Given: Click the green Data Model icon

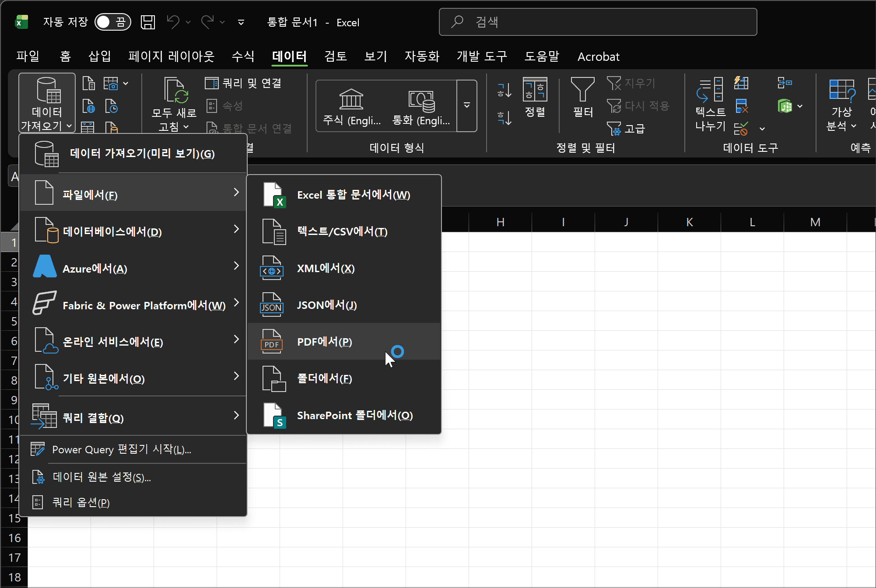Looking at the screenshot, I should (x=785, y=106).
